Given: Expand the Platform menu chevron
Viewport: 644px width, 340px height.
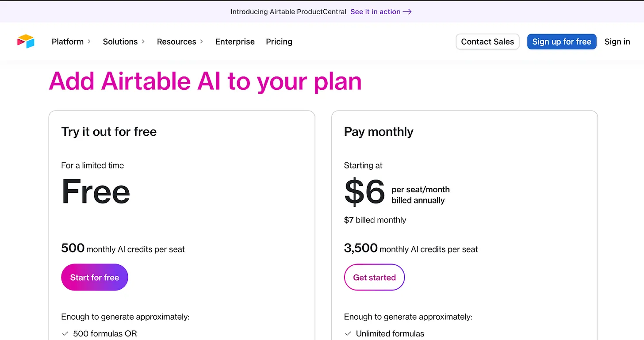Looking at the screenshot, I should click(x=89, y=42).
